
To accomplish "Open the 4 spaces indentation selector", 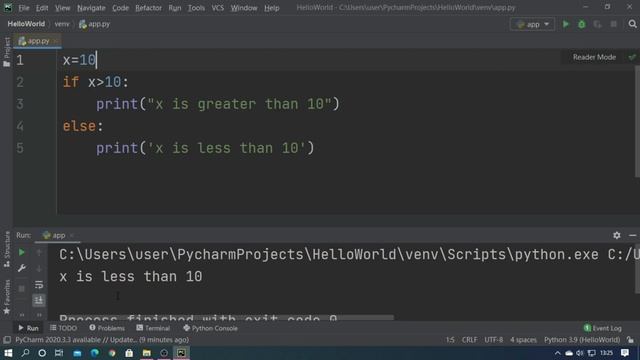I will point(523,340).
